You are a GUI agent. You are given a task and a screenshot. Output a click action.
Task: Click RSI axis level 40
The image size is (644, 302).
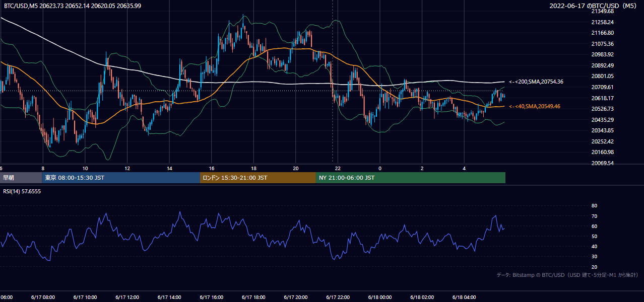tap(594, 246)
